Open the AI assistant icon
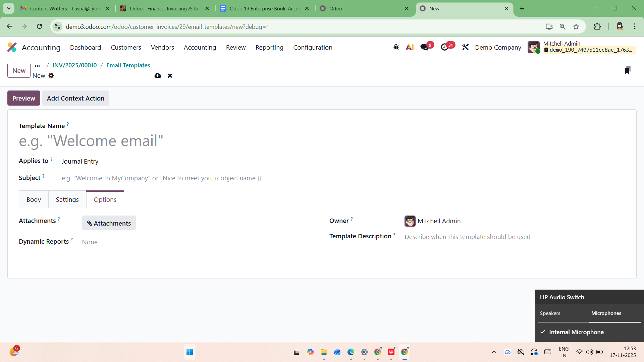The image size is (644, 362). tap(410, 47)
